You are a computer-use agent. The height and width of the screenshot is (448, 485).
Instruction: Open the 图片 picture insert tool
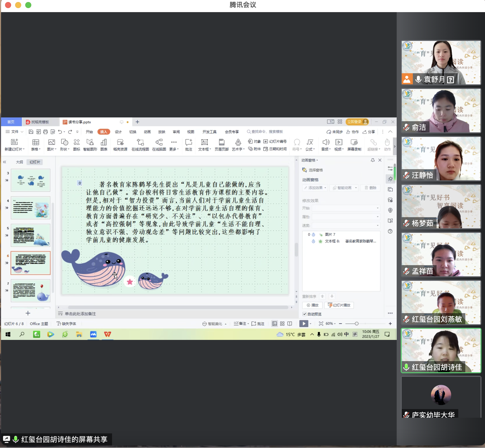coord(51,145)
